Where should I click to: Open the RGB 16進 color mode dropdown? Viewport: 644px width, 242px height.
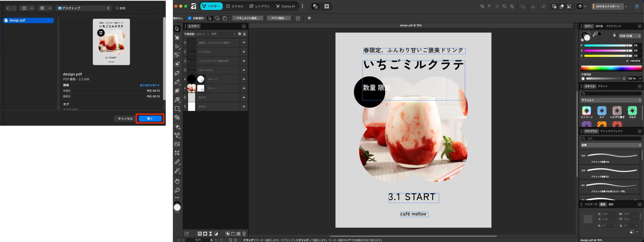pyautogui.click(x=630, y=36)
